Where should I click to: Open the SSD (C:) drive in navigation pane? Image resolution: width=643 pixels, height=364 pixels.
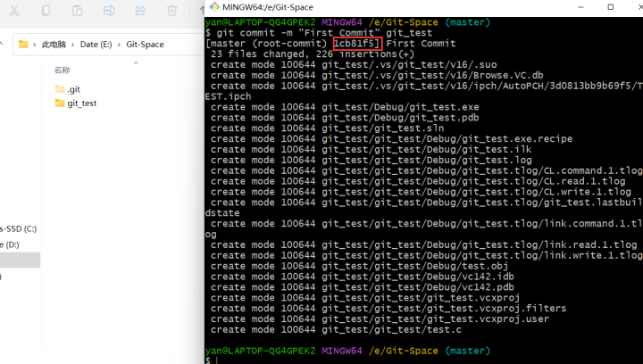[x=19, y=229]
